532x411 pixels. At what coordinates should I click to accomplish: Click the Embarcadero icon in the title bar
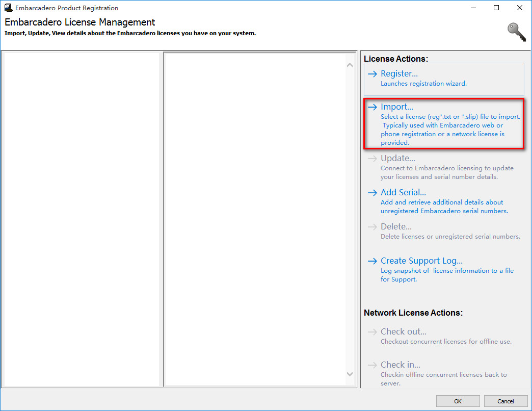point(7,8)
